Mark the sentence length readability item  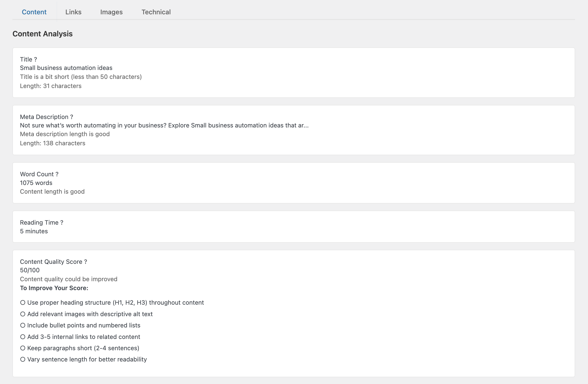click(23, 359)
